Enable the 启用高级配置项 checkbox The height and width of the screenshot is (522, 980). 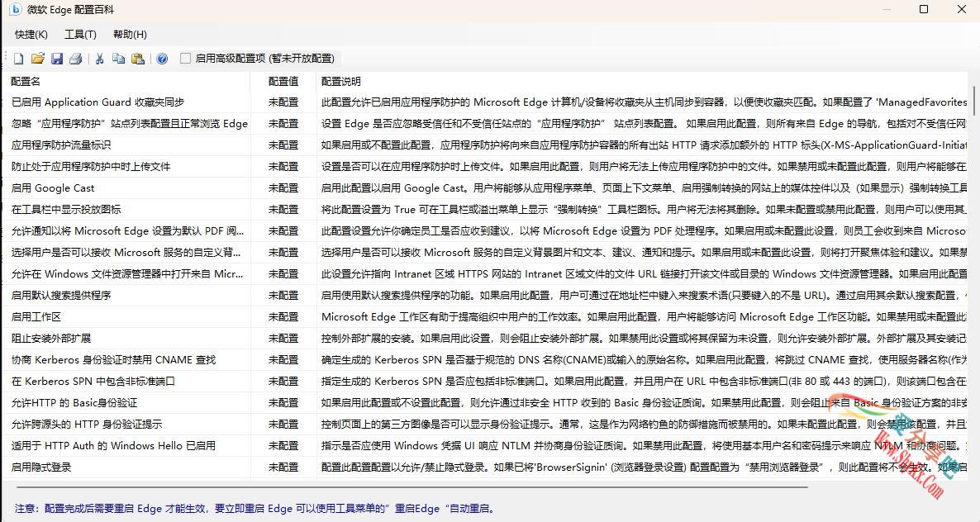tap(185, 58)
